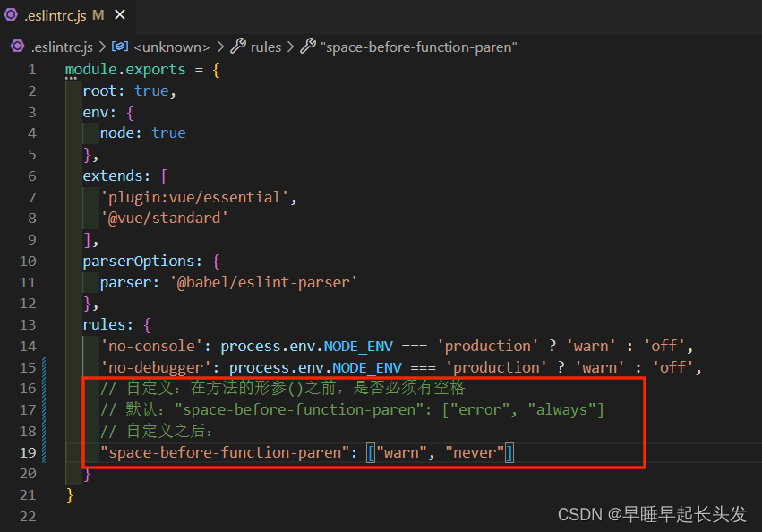
Task: Click the wrench icon before rules
Action: pos(238,47)
